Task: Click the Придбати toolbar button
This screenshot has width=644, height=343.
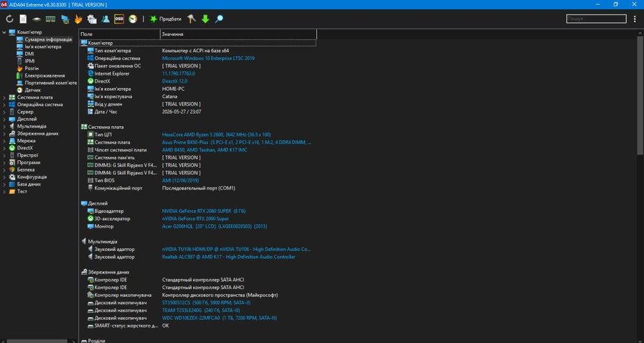Action: [x=166, y=19]
